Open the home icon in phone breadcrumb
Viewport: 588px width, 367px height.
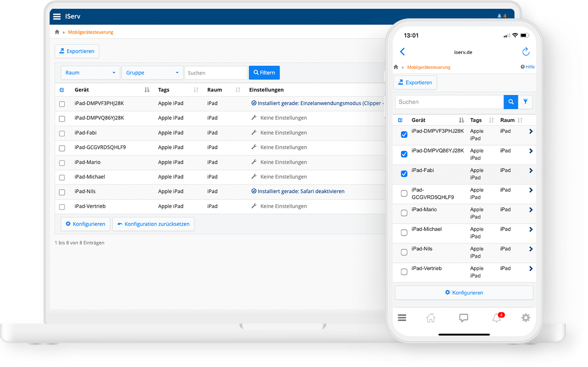tap(396, 67)
